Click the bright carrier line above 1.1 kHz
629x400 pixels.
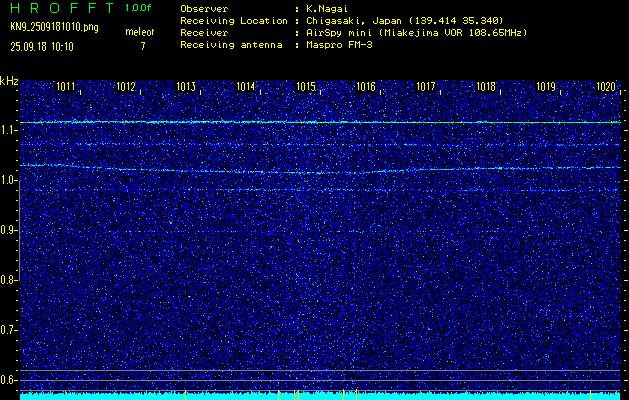click(320, 122)
